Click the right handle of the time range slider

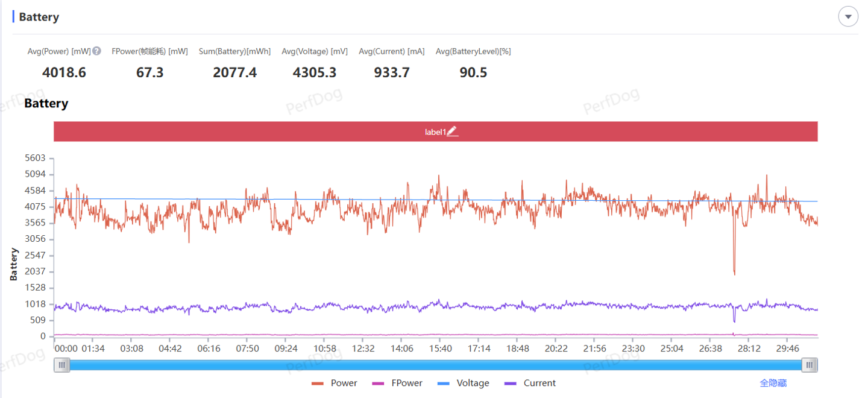click(x=810, y=365)
